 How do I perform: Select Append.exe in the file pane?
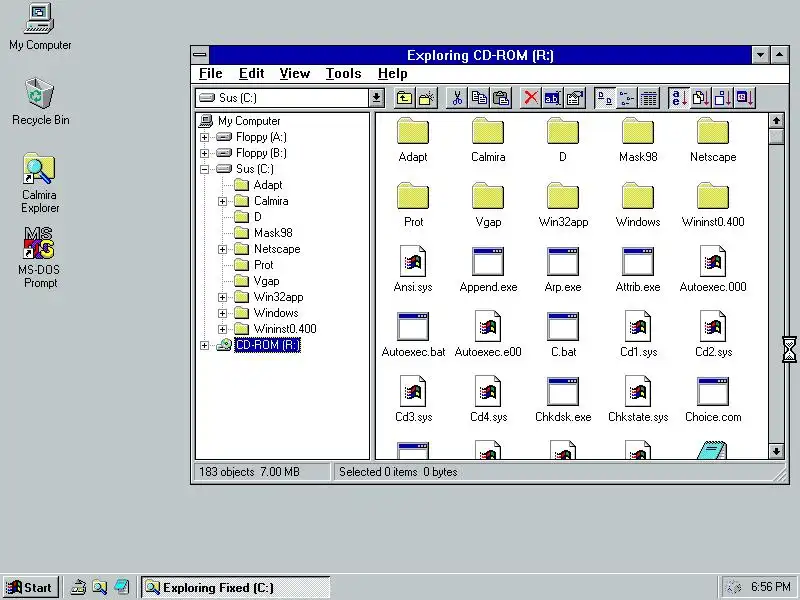(x=488, y=269)
